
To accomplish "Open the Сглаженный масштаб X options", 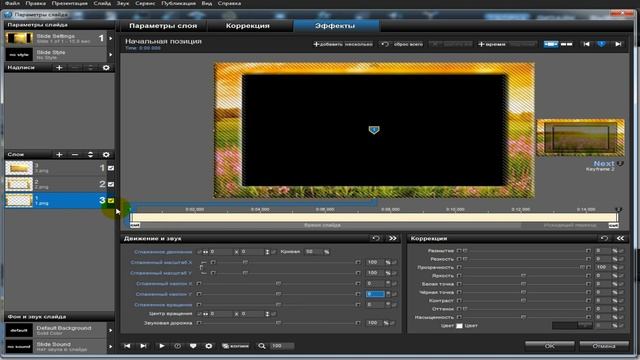I will [161, 262].
